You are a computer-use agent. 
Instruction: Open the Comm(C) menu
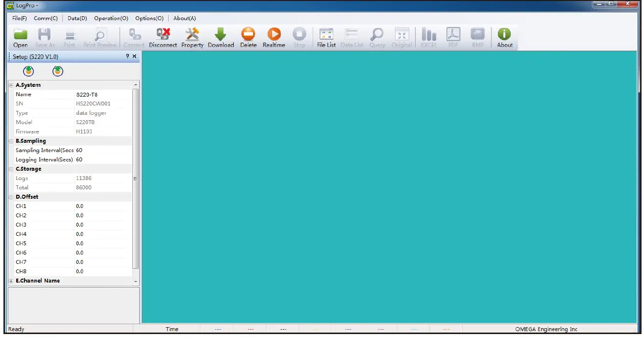point(46,18)
